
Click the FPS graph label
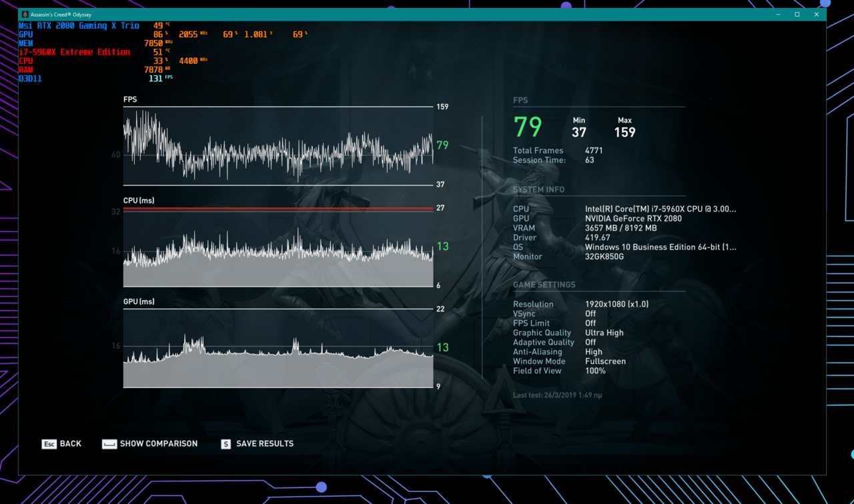point(130,100)
